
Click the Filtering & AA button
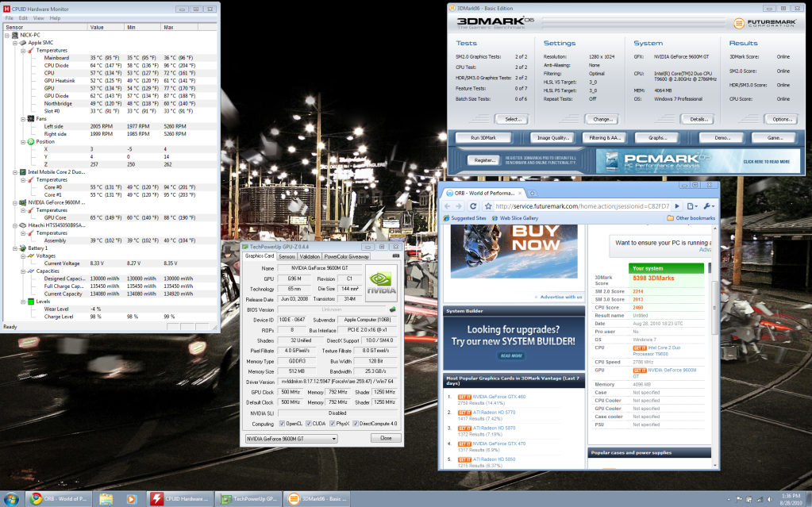(x=604, y=138)
